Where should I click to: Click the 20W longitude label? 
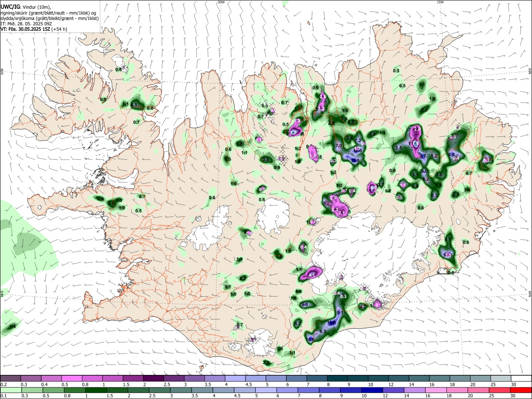pyautogui.click(x=221, y=2)
